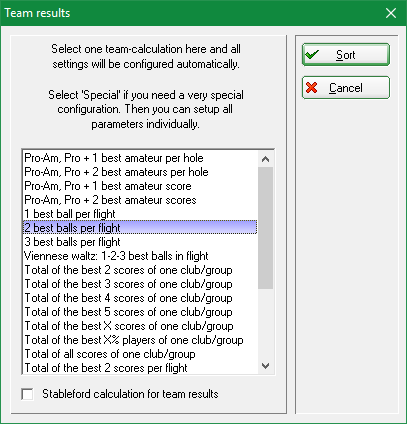The image size is (407, 424).
Task: Enable Stableford calculation for team results
Action: point(27,394)
